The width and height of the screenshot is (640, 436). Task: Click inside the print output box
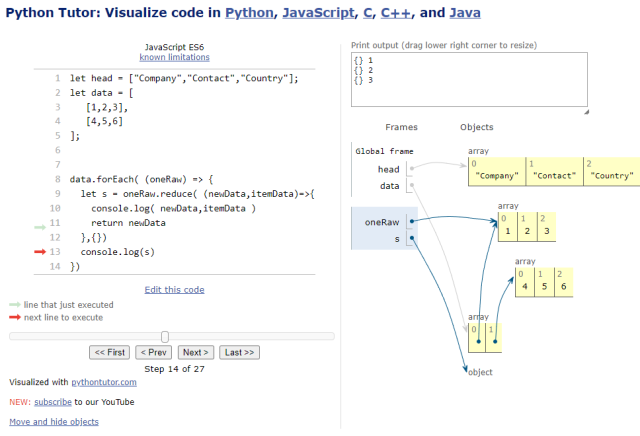pos(469,80)
